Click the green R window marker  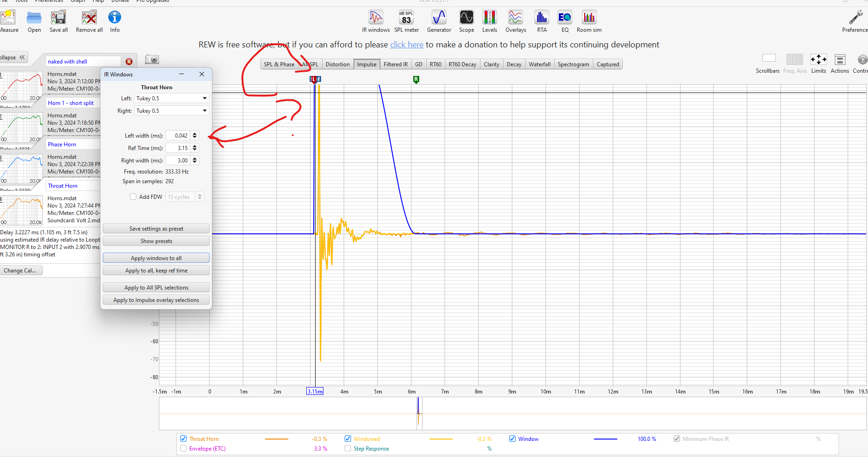coord(416,80)
